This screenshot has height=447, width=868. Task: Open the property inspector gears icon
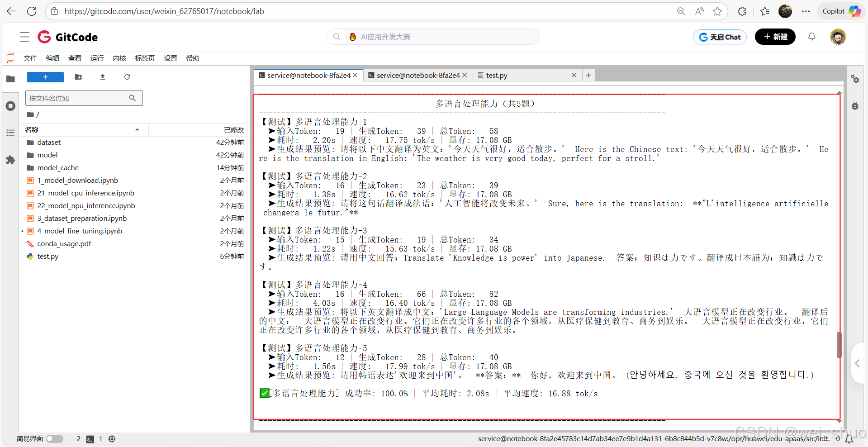(x=855, y=79)
